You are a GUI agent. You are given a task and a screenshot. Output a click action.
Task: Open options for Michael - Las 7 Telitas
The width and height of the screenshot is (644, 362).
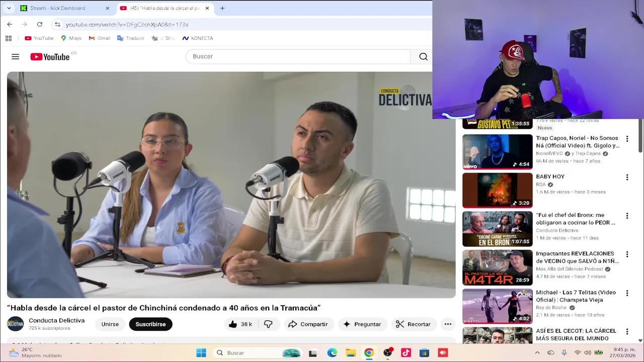[627, 293]
